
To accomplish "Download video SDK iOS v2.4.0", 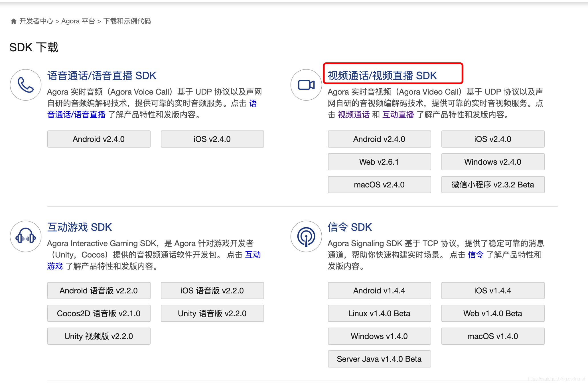I will [493, 139].
